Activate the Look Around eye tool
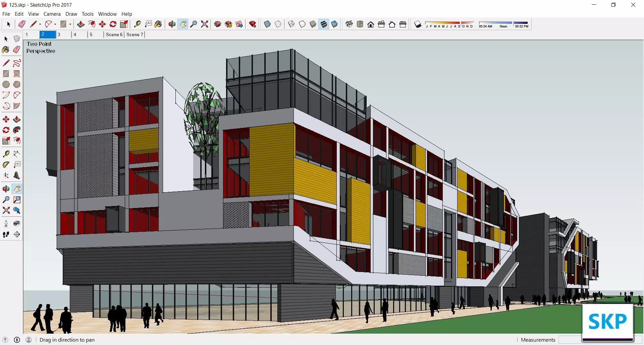 click(x=17, y=224)
